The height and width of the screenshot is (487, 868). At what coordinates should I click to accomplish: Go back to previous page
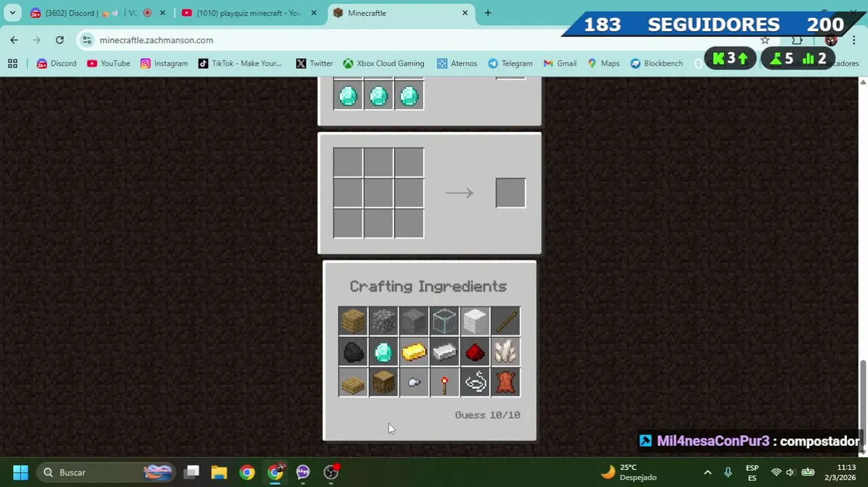[x=14, y=40]
